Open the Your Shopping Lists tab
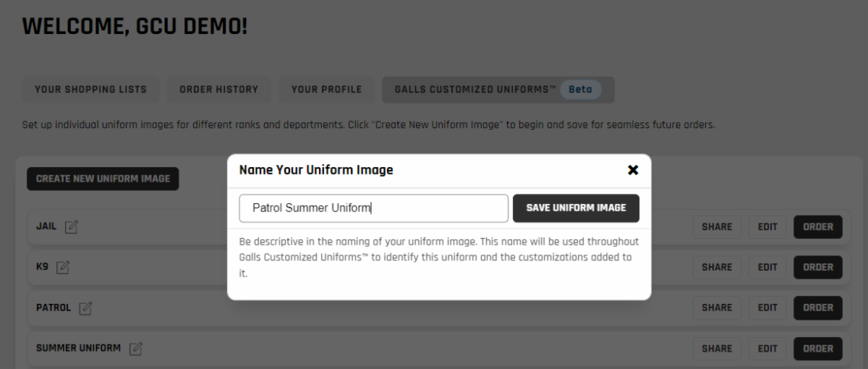The height and width of the screenshot is (369, 868). (90, 90)
